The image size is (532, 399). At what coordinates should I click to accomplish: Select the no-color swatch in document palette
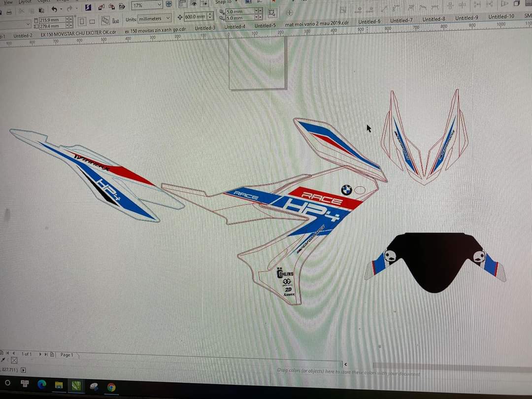14,360
